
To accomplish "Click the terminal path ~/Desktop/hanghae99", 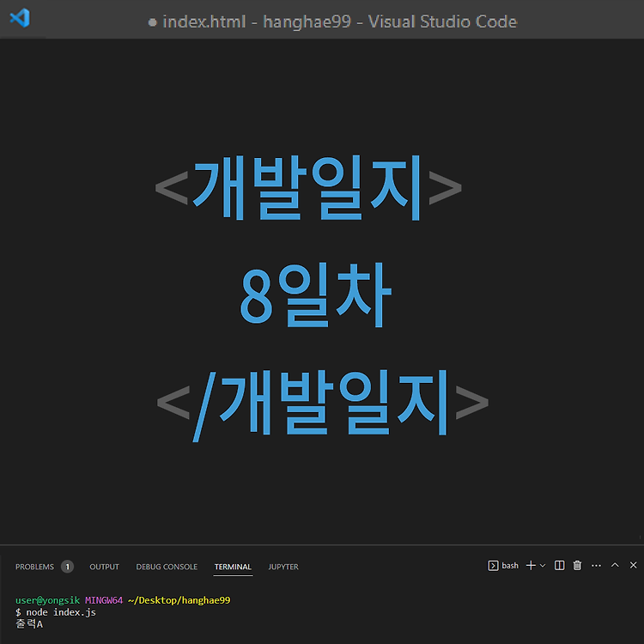I will (x=179, y=600).
